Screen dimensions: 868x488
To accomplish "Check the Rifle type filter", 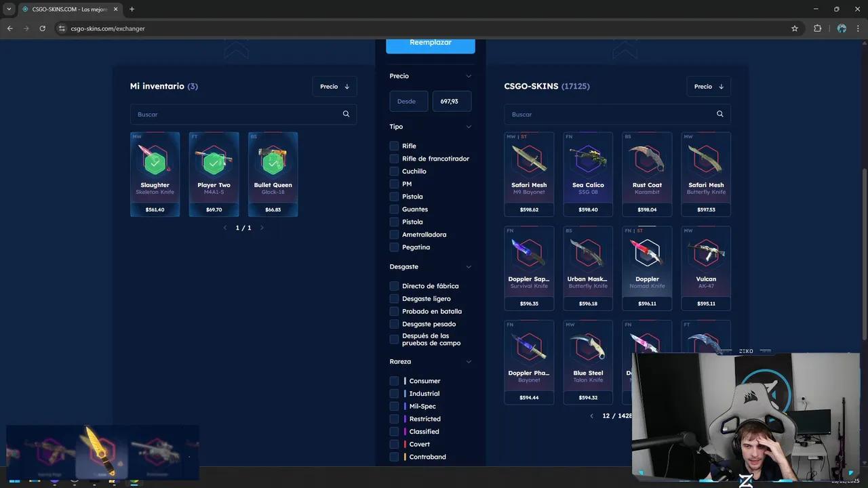I will point(394,146).
